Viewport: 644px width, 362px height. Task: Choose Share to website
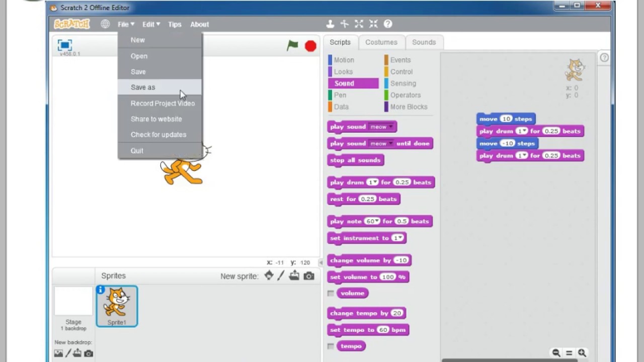point(160,119)
